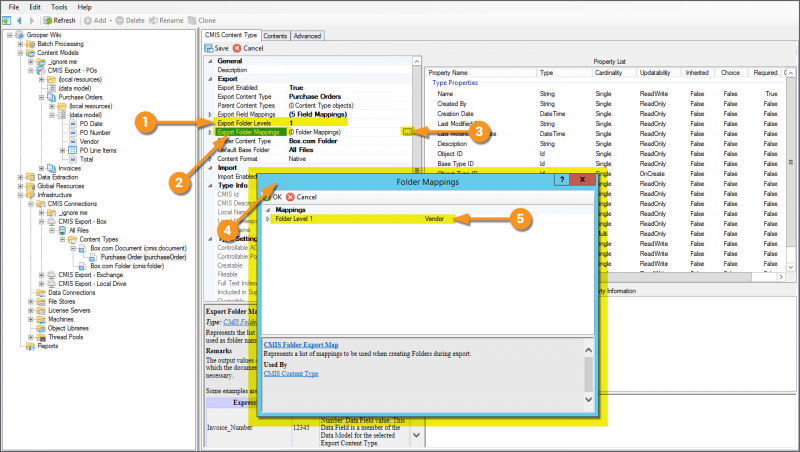This screenshot has width=800, height=452.
Task: Click the Delete toolbar button
Action: pos(130,20)
